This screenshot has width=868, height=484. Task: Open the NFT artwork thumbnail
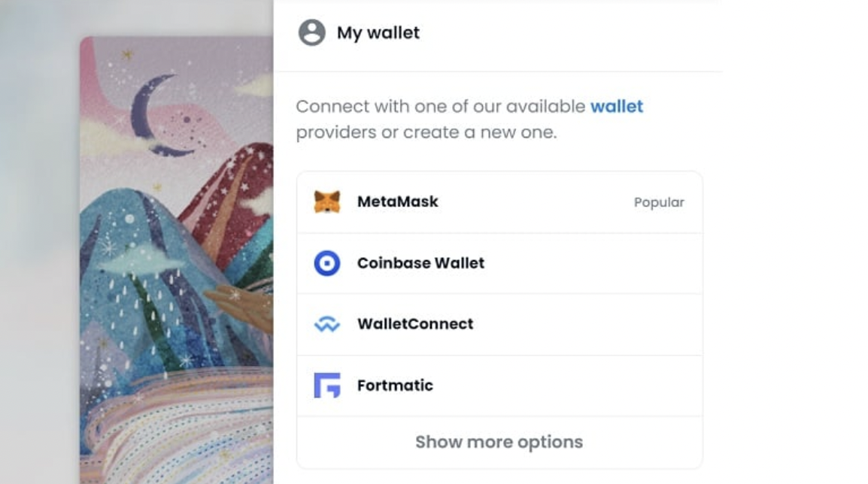point(177,256)
